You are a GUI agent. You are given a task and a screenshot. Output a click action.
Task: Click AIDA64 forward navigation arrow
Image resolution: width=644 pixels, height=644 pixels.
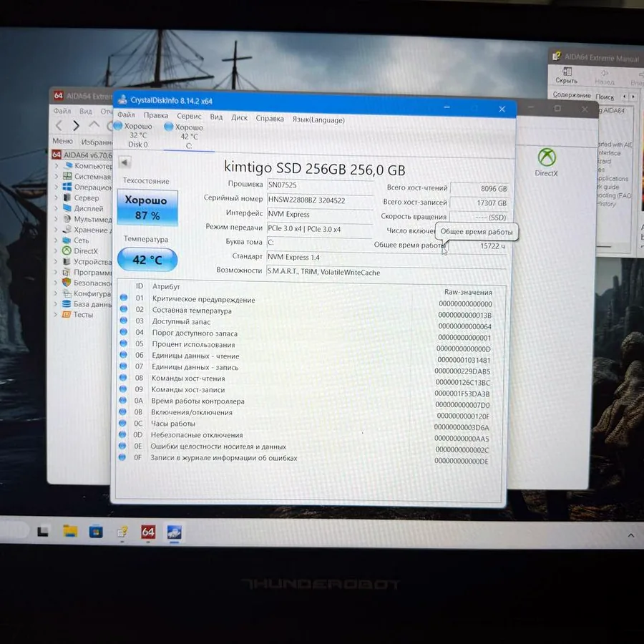tap(76, 125)
